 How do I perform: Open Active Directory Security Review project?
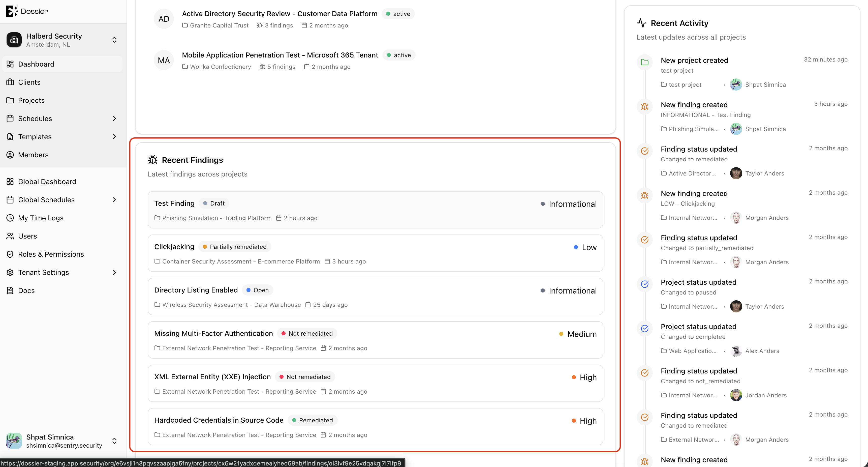(279, 14)
